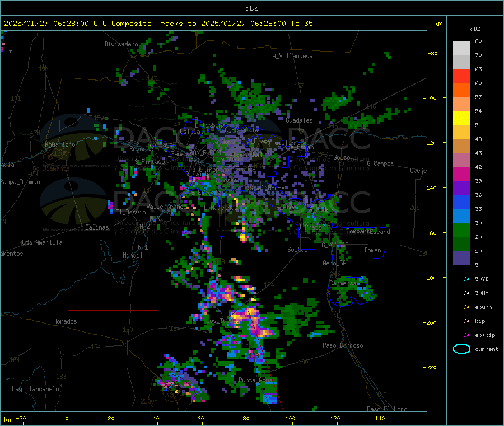Click the yellow 51 dBZ swatch
This screenshot has width=504, height=426.
tap(461, 118)
